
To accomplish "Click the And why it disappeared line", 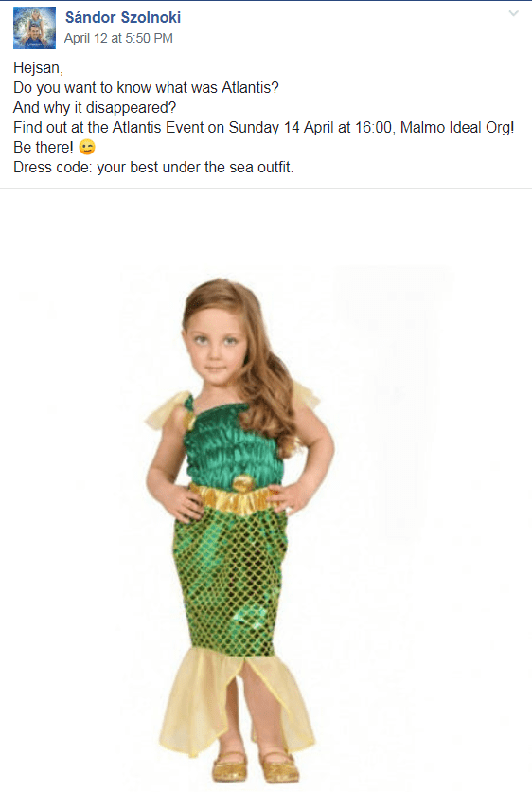I will 95,108.
